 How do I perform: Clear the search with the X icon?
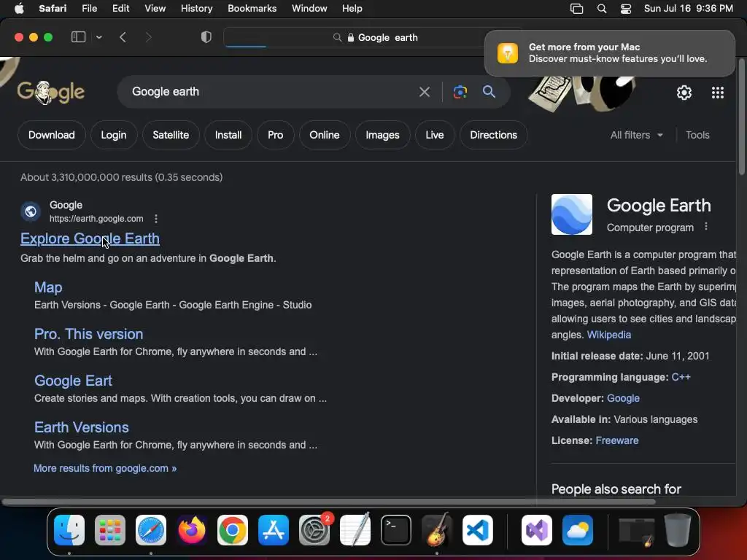click(424, 91)
